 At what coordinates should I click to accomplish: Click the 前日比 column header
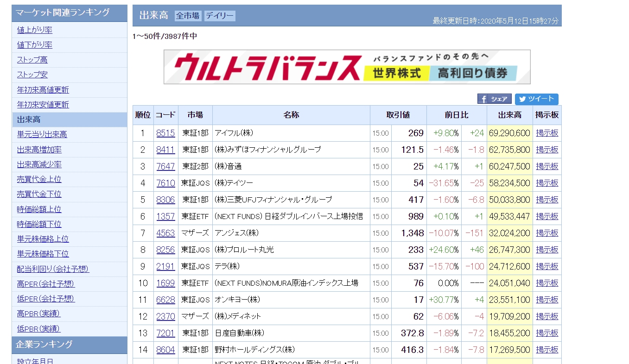click(457, 115)
